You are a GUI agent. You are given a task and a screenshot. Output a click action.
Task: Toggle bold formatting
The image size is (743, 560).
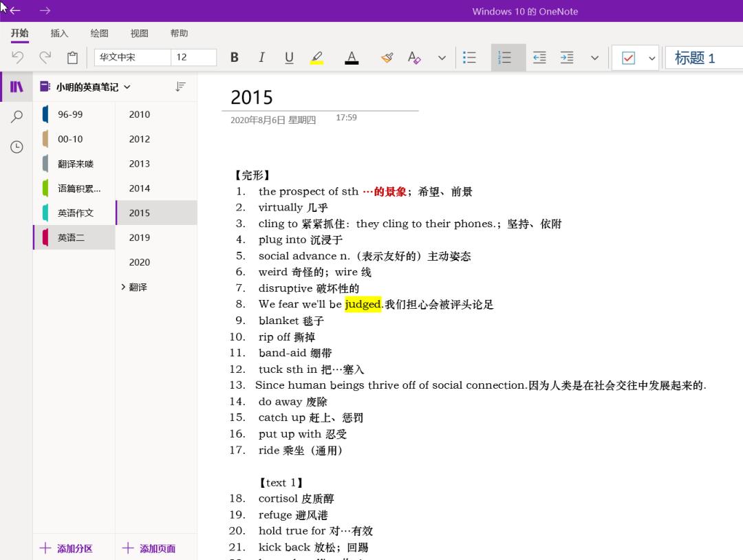coord(234,57)
